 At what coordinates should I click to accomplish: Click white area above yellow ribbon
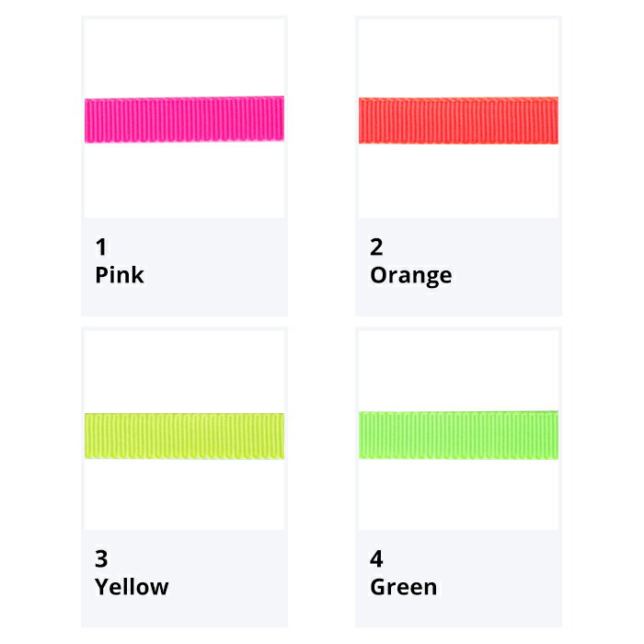click(x=184, y=372)
